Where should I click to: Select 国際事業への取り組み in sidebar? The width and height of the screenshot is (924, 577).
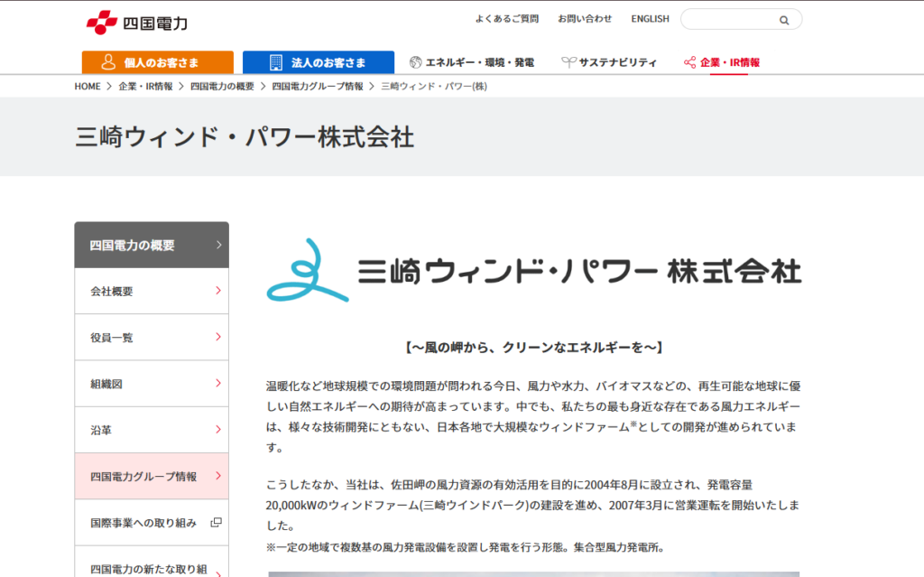(x=152, y=522)
